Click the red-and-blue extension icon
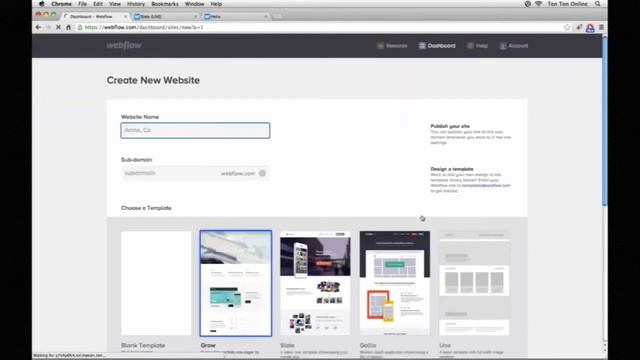 (x=590, y=28)
